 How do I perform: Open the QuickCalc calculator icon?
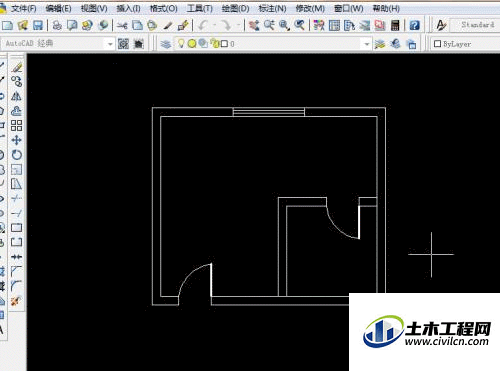coord(395,25)
